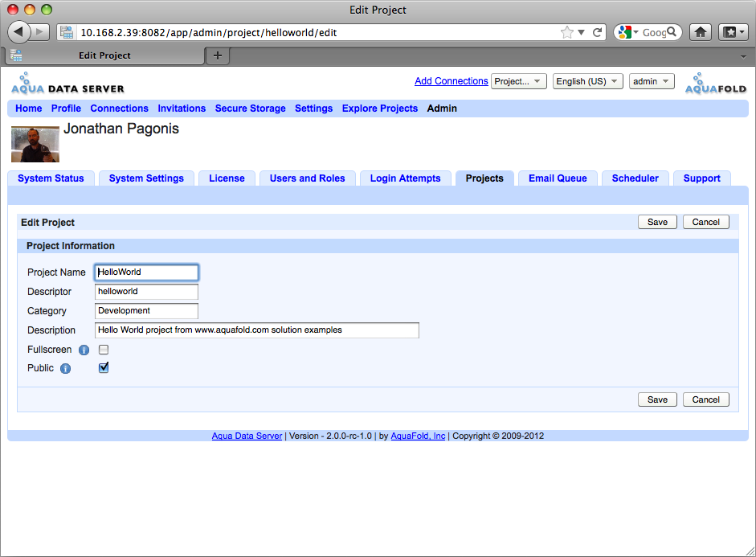The image size is (756, 557).
Task: Click the browser forward arrow button
Action: (40, 32)
